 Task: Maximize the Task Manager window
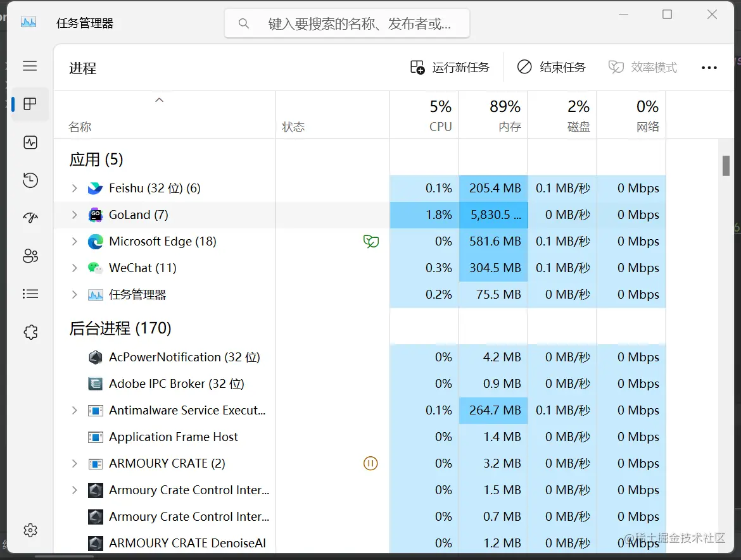pos(667,15)
